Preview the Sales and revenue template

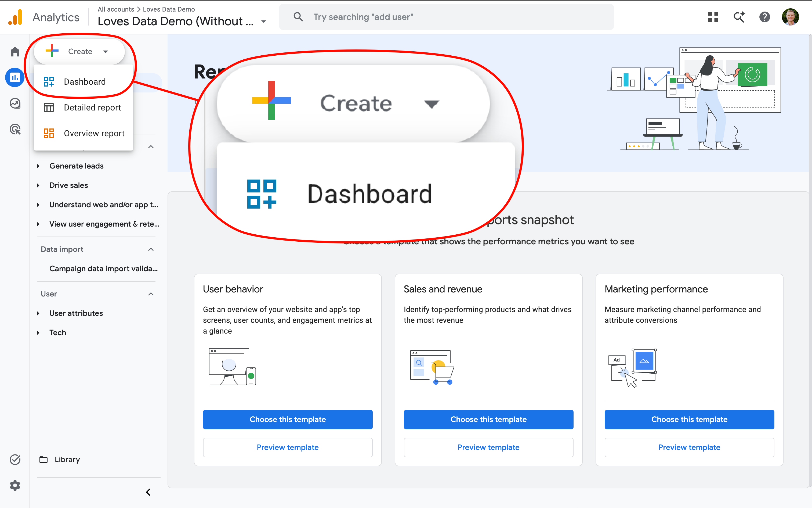488,447
